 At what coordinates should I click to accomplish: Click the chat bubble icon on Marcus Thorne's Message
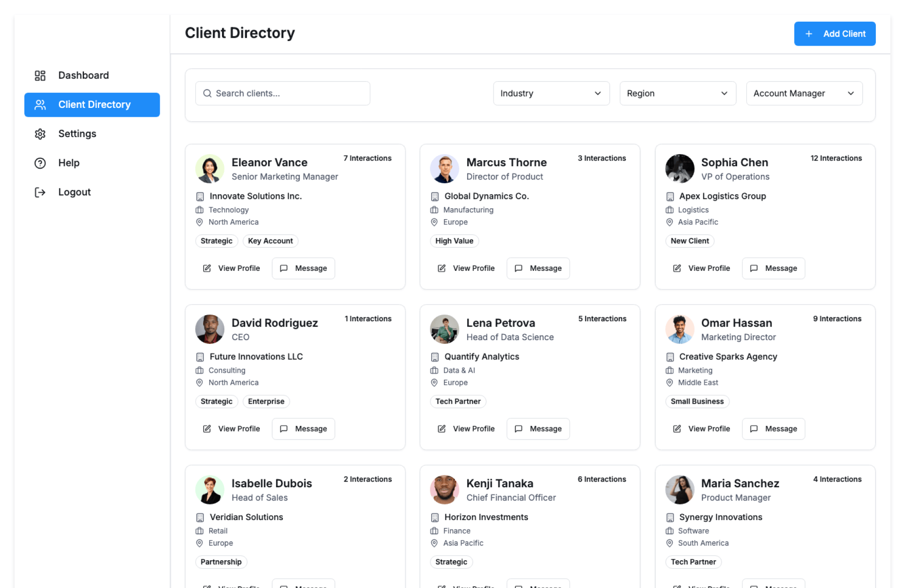point(518,268)
